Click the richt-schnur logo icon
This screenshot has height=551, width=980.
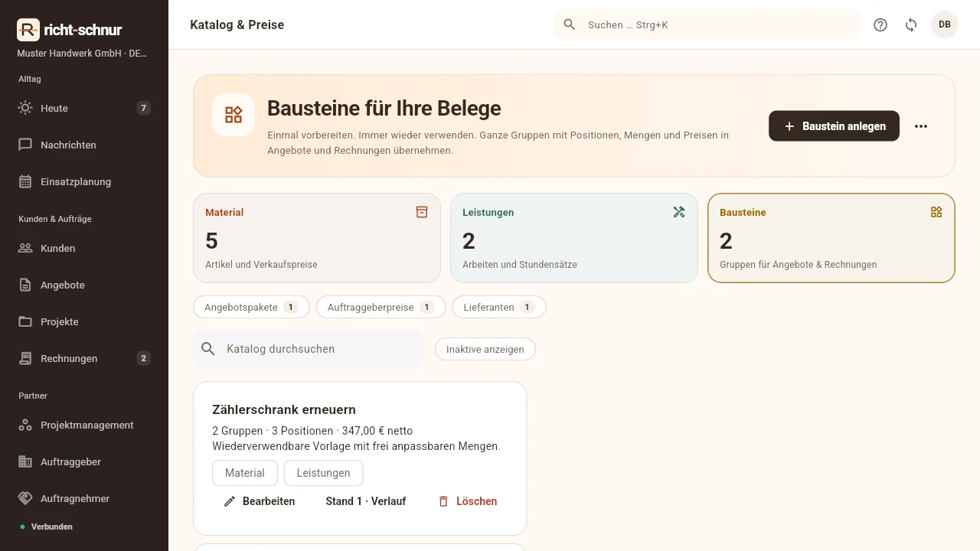28,30
